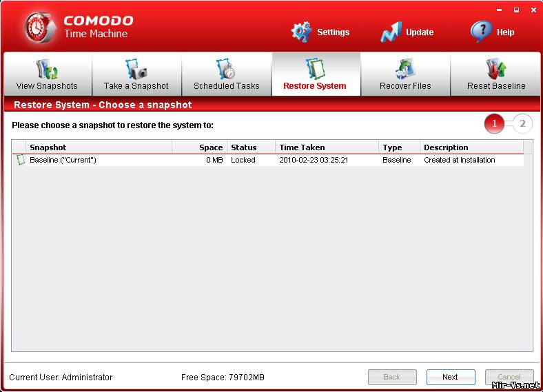543x392 pixels.
Task: Click the Baseline snapshot row icon
Action: [21, 160]
